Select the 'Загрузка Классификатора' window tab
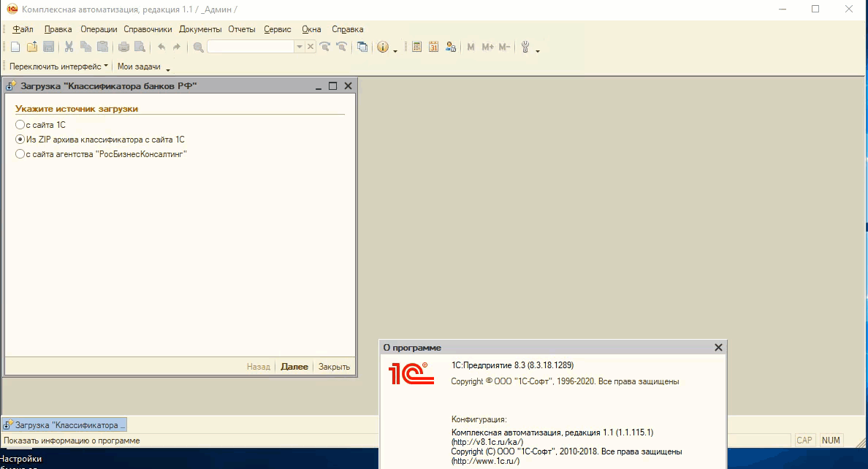Viewport: 868px width, 469px height. point(64,424)
